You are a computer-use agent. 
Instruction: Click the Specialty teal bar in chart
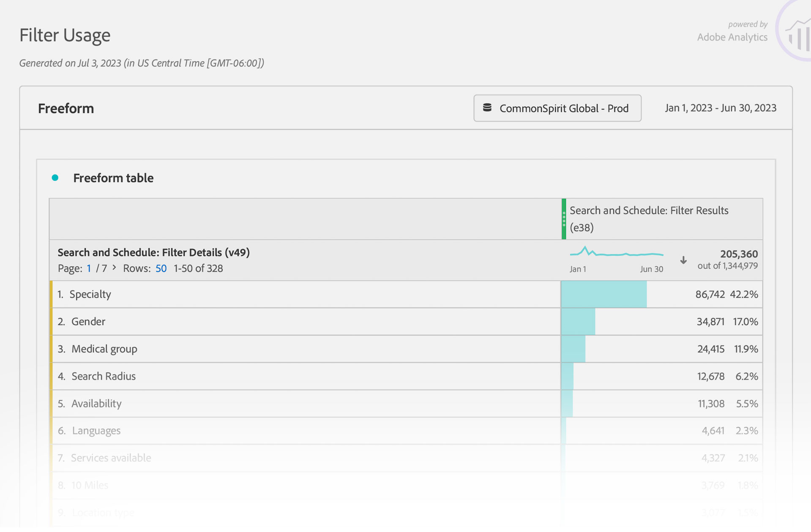point(604,294)
